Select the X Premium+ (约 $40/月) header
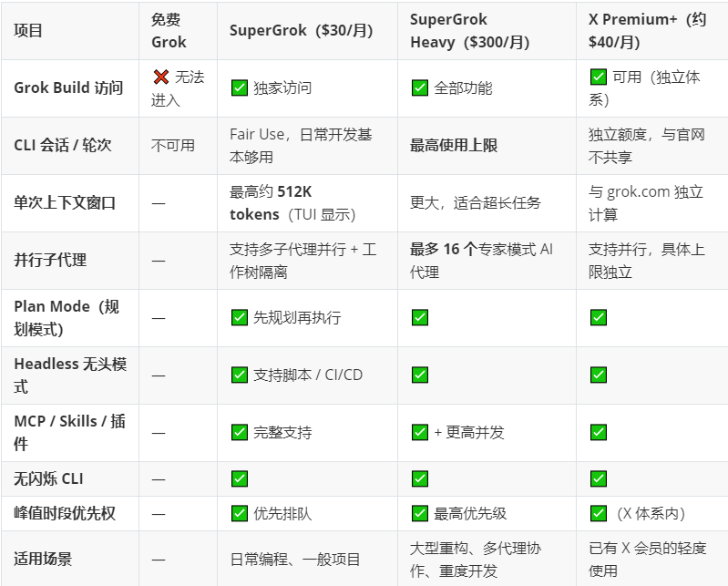 click(652, 31)
